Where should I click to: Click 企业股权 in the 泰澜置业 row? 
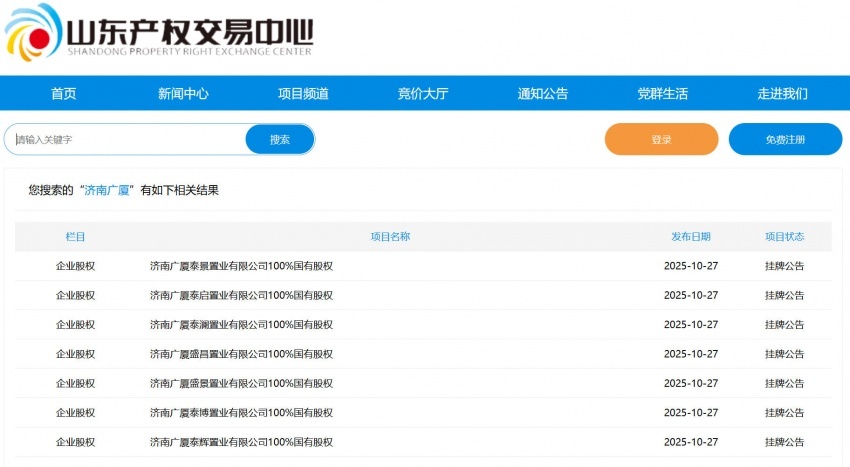75,324
